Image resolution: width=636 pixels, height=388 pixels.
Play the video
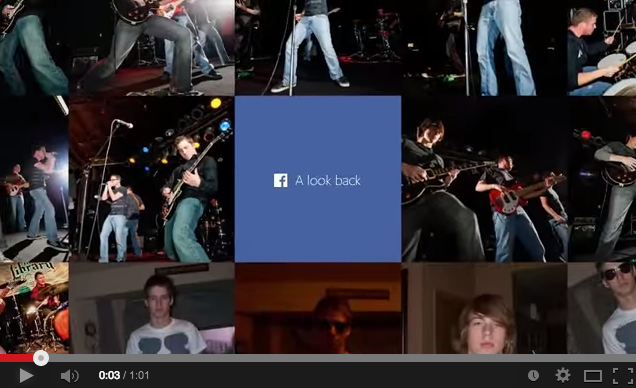point(26,375)
